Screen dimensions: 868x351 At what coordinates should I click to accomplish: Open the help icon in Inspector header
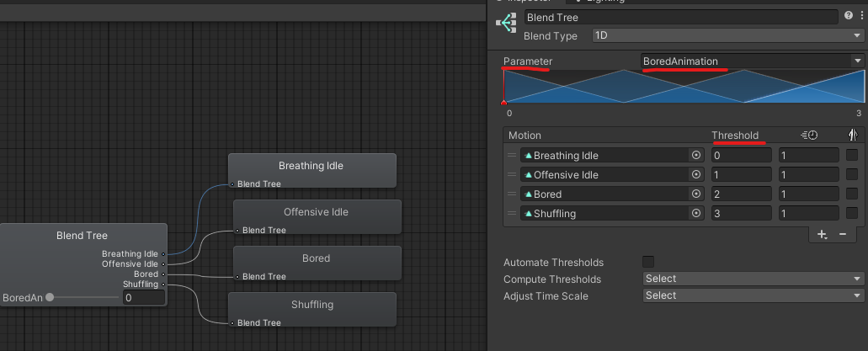pyautogui.click(x=849, y=16)
